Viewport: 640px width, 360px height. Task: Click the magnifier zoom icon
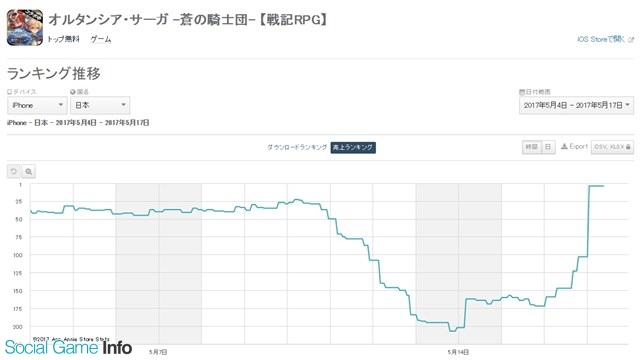[x=29, y=171]
